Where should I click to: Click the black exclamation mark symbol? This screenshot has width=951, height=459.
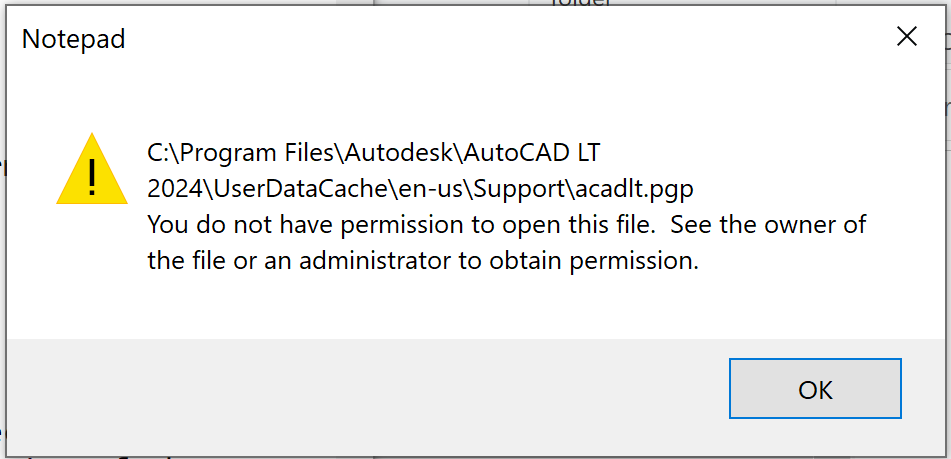pyautogui.click(x=92, y=177)
